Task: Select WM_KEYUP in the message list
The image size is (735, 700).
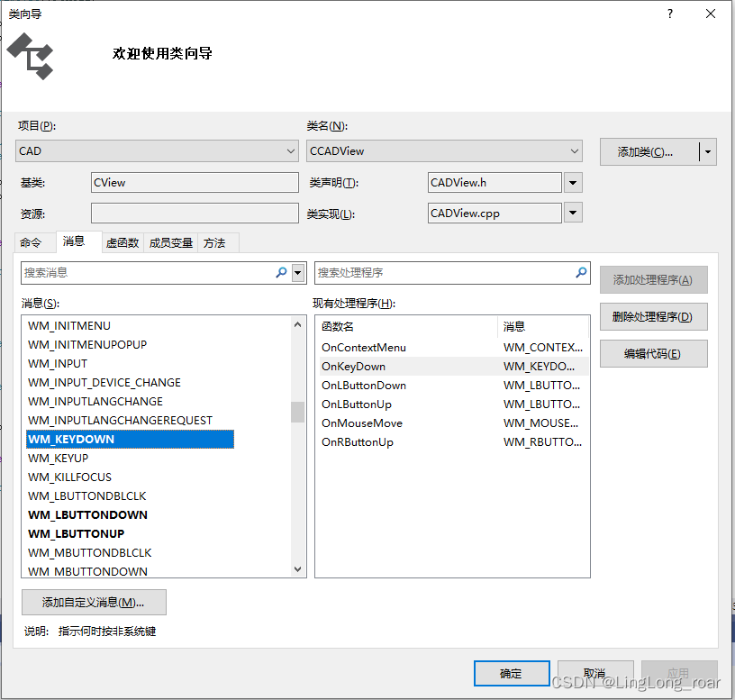Action: [58, 458]
